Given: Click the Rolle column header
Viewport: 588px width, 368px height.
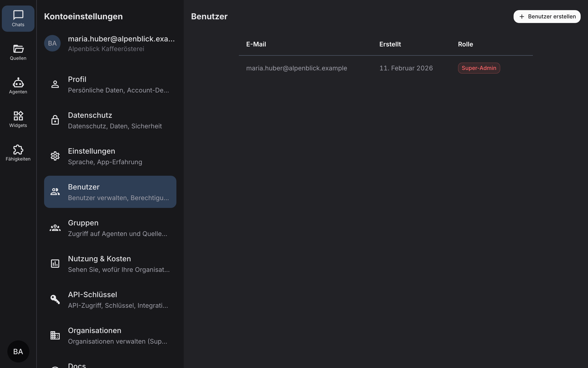Looking at the screenshot, I should coord(465,44).
